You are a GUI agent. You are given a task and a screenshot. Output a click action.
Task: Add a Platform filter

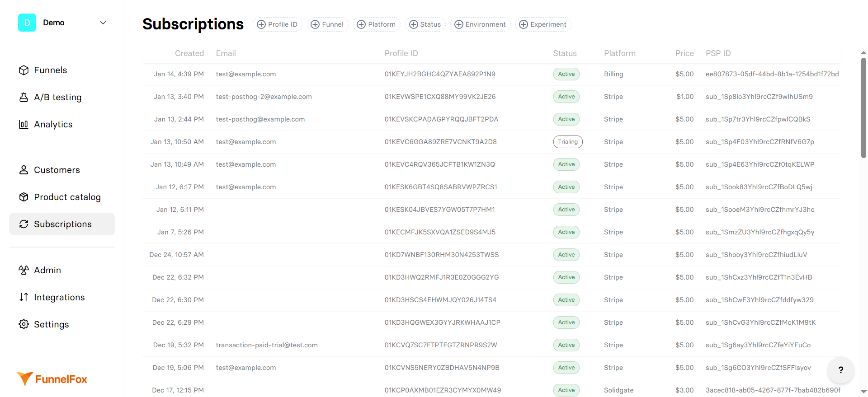coord(377,24)
